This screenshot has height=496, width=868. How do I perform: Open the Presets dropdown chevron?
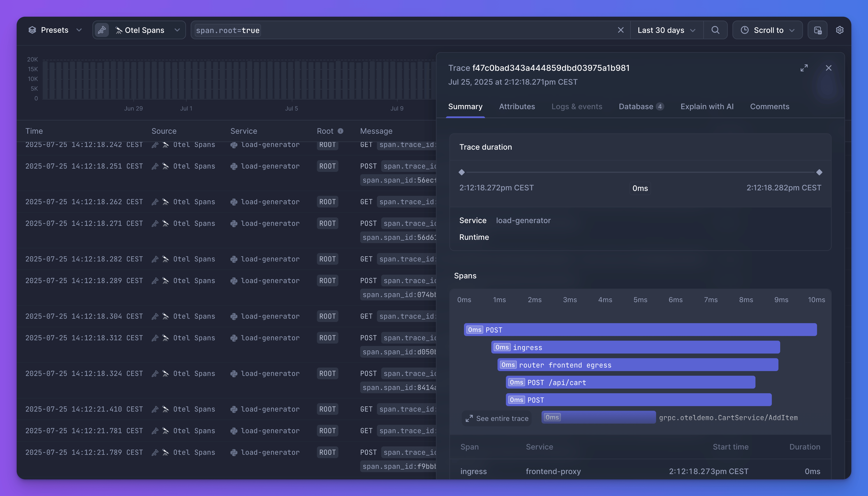(79, 30)
